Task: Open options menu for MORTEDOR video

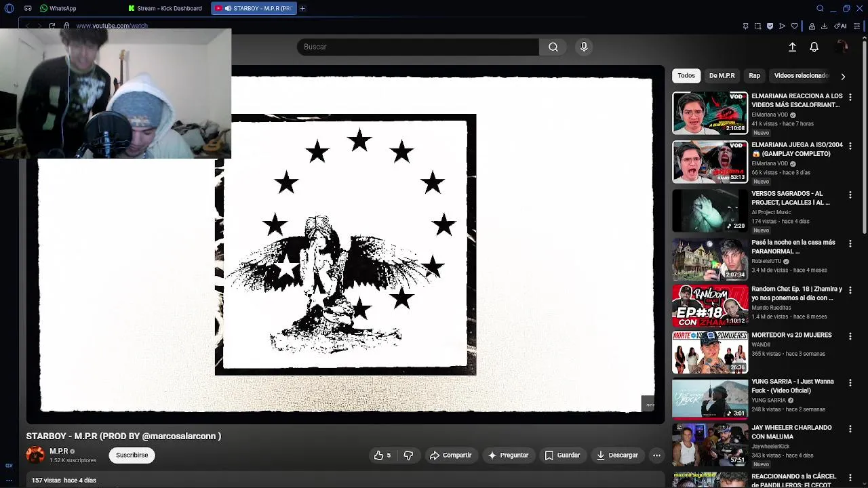Action: coord(850,336)
